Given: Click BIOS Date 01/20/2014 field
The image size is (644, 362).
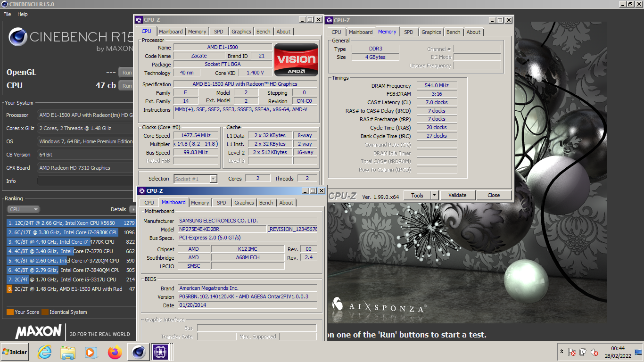Looking at the screenshot, I should 247,305.
